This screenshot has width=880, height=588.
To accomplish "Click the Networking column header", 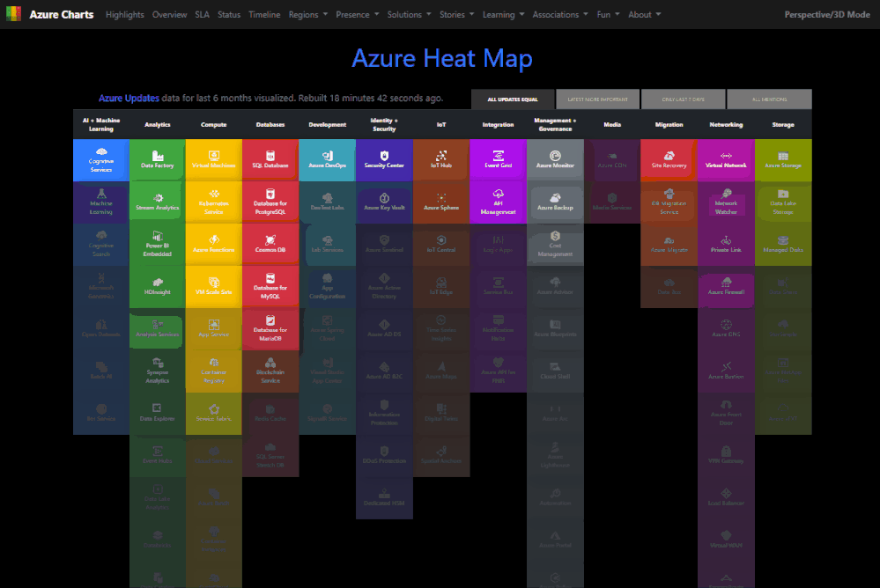I will pyautogui.click(x=726, y=125).
